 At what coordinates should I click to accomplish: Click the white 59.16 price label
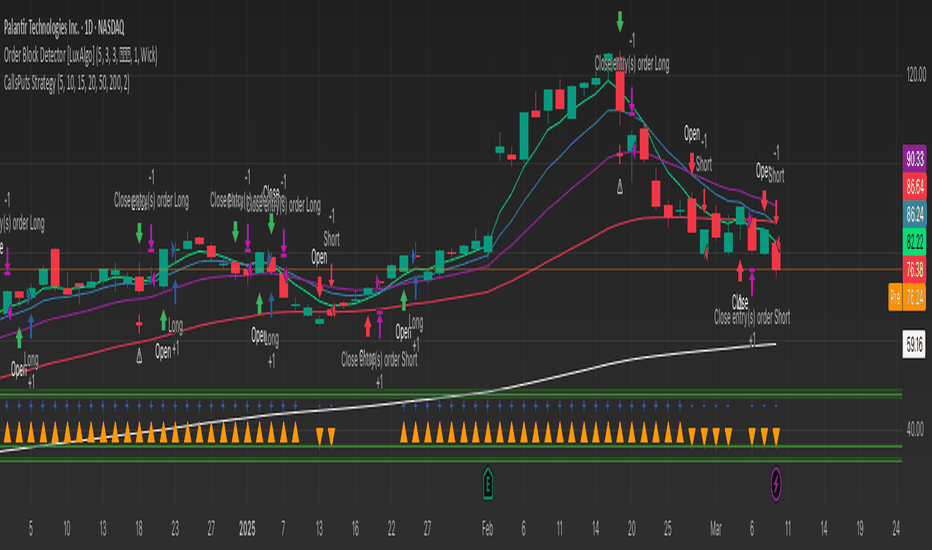[x=914, y=344]
